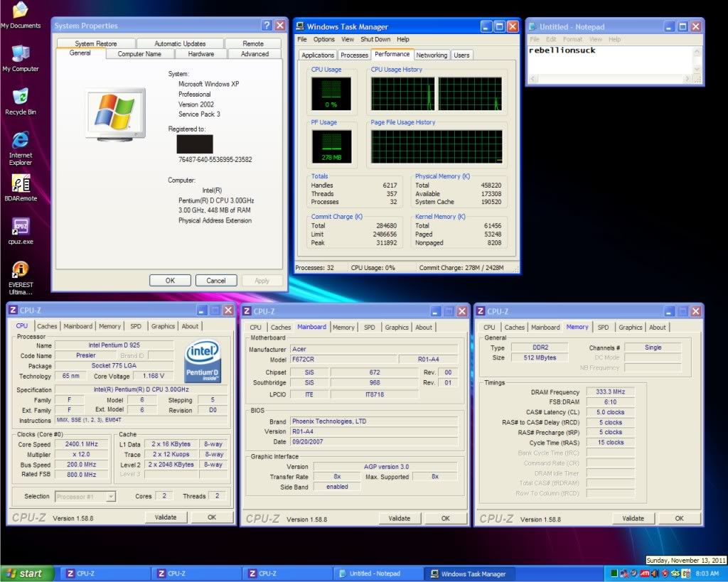Click the 'Presler' code name field
Viewport: 728px width, 582px height.
[x=85, y=355]
